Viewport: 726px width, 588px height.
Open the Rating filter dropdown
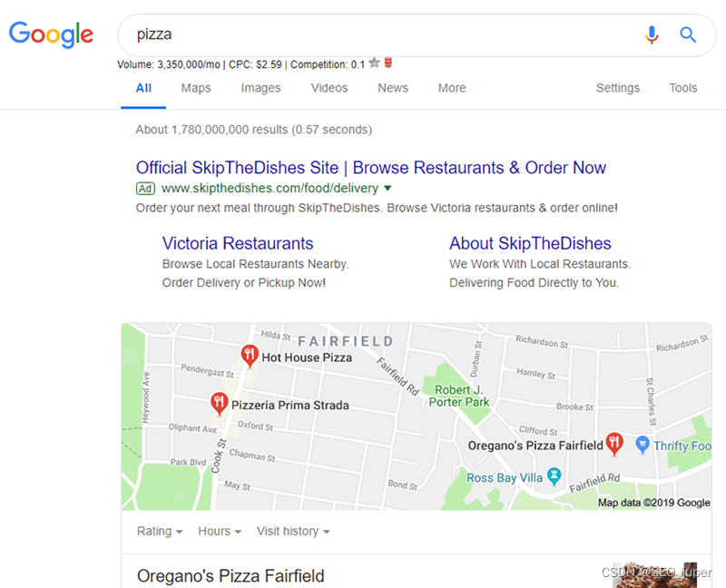[160, 531]
